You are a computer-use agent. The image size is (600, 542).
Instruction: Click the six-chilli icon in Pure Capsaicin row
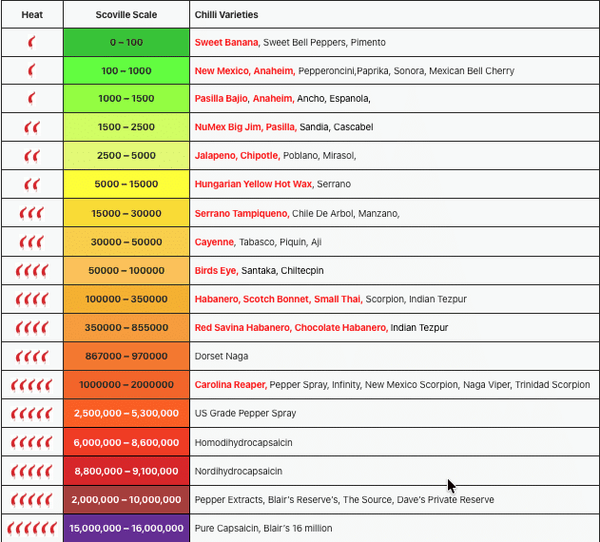coord(32,528)
